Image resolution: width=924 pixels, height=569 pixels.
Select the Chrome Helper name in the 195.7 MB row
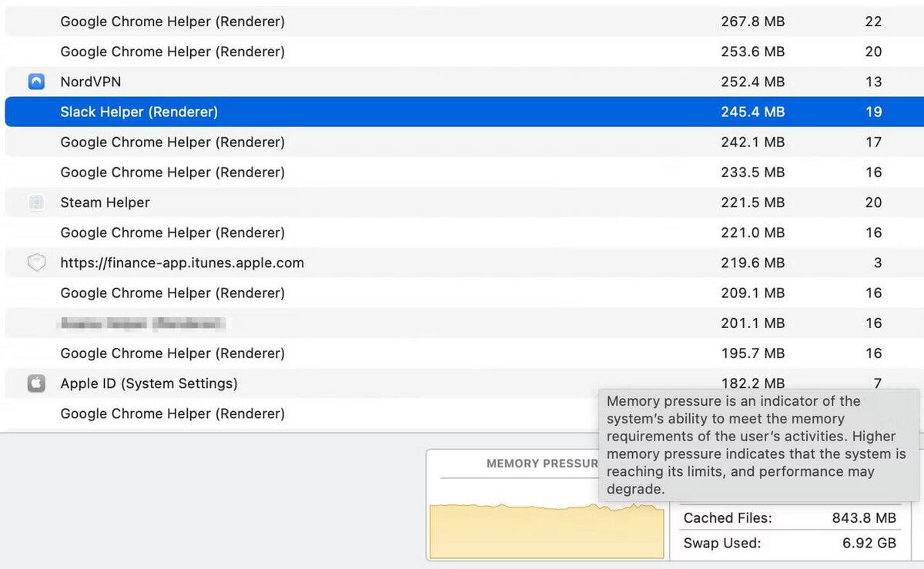click(172, 353)
